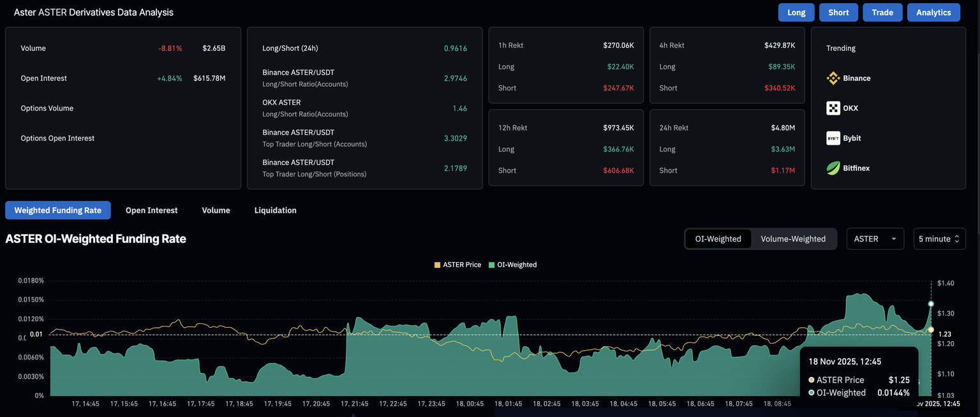The height and width of the screenshot is (417, 980).
Task: Click the Bitfinex leaf logo icon
Action: [x=833, y=168]
